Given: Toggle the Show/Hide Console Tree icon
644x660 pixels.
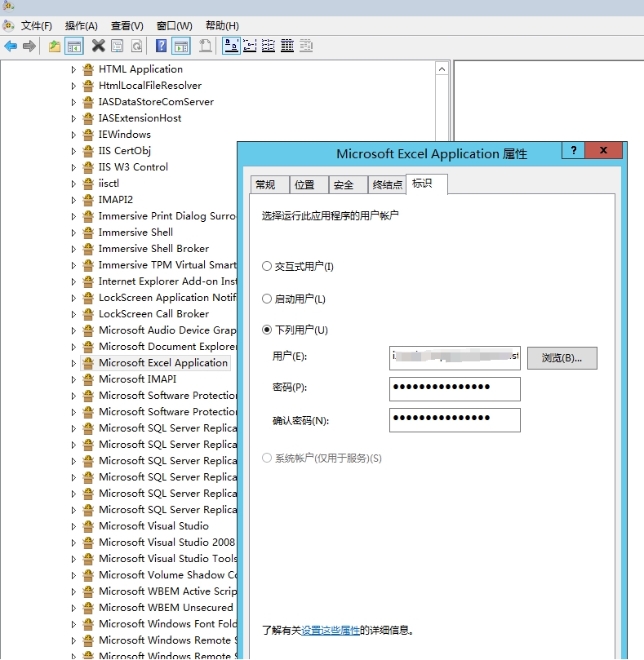Looking at the screenshot, I should (x=74, y=46).
